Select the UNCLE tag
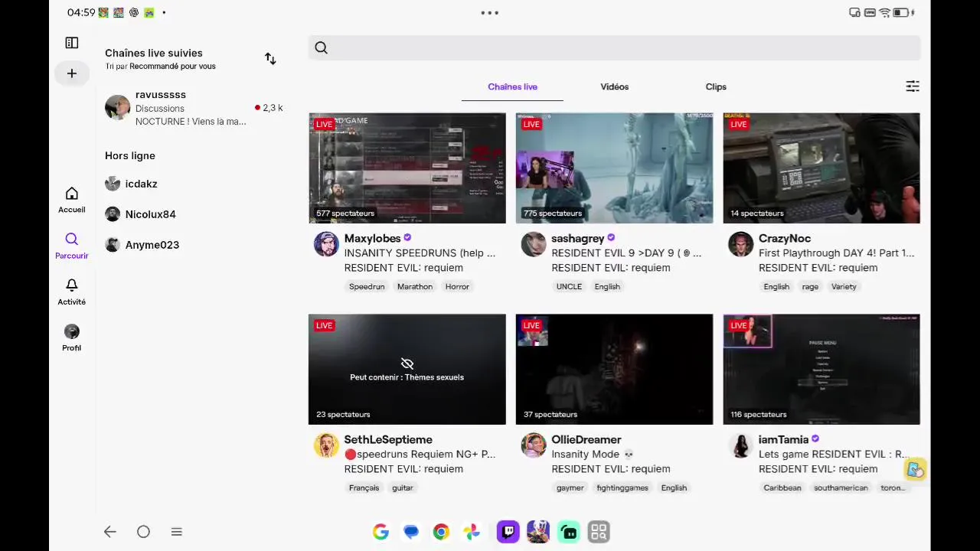 tap(569, 287)
